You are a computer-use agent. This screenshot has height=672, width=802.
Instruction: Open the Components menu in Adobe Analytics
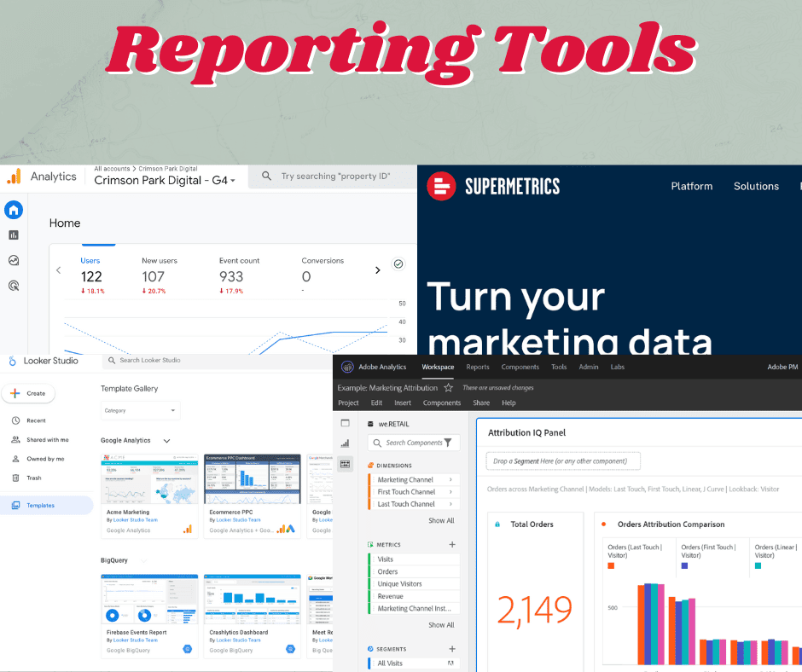(x=442, y=403)
